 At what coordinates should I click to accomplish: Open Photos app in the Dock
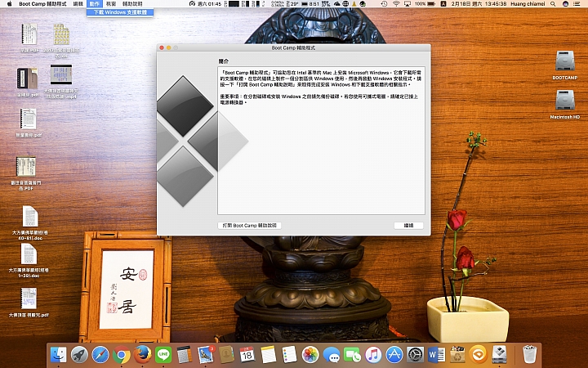click(310, 354)
